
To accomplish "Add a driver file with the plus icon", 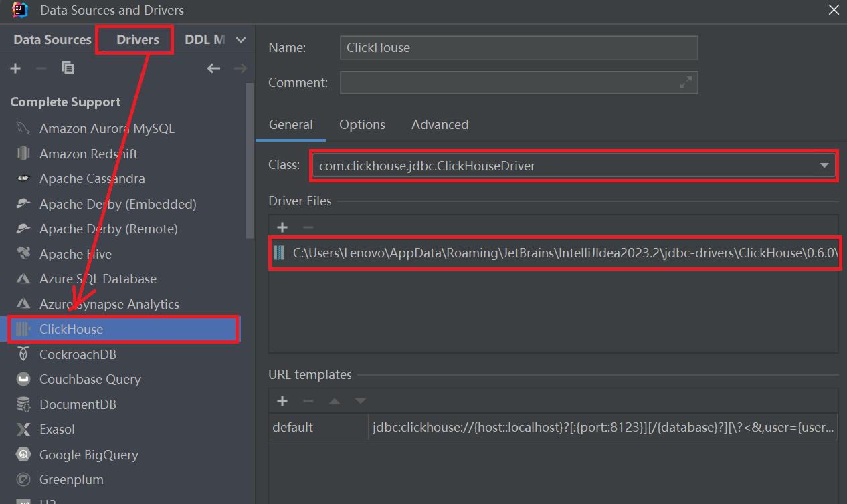I will [x=282, y=227].
